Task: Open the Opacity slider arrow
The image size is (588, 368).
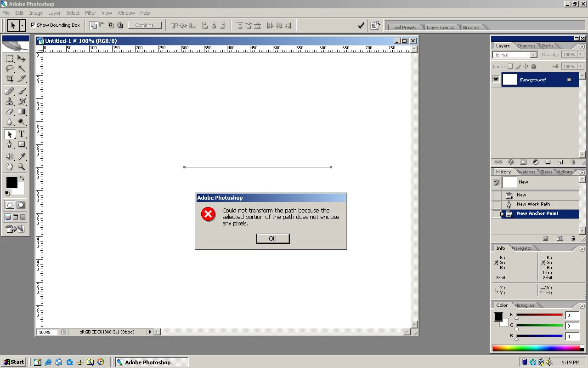Action: [x=581, y=54]
